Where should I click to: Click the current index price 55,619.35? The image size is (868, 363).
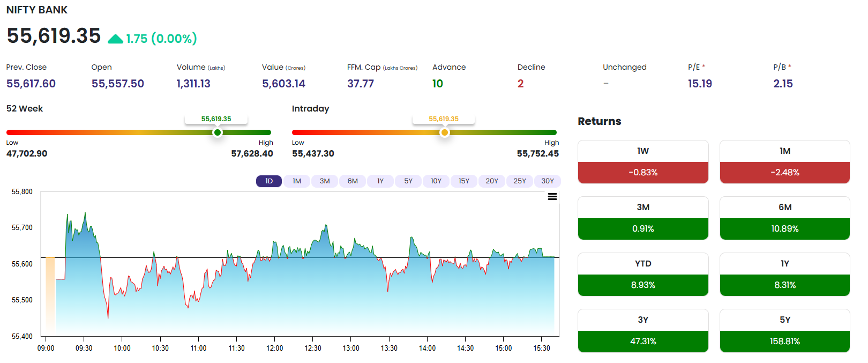point(54,36)
